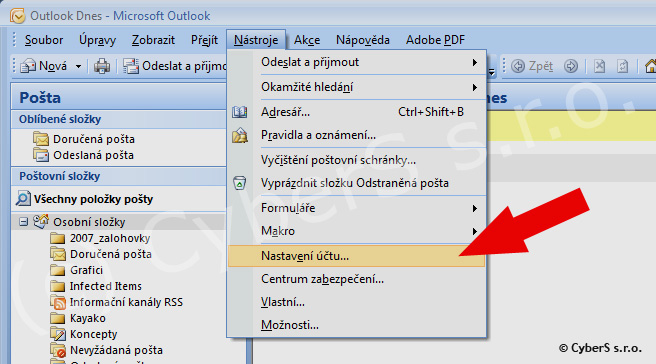
Task: Select Nastavení účtu menu item
Action: click(356, 256)
